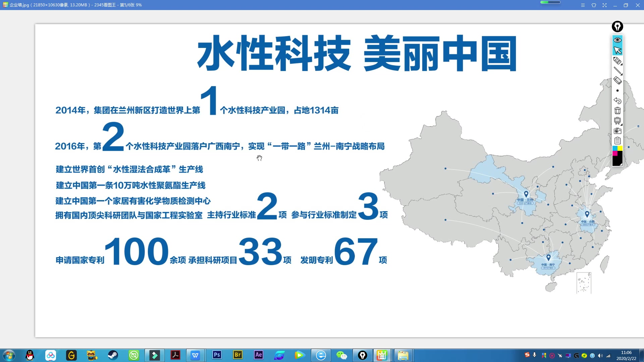Click the 中国·南宁 map pin
Screen dimensions: 644x362
point(548,257)
